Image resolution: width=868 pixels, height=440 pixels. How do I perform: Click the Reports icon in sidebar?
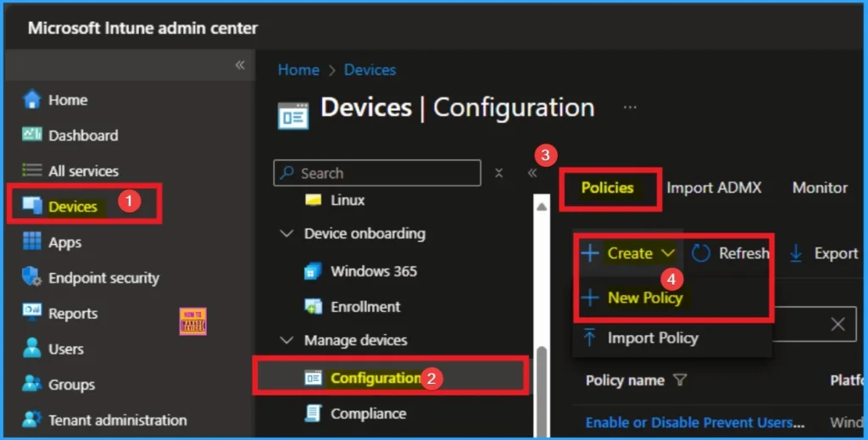click(x=31, y=312)
